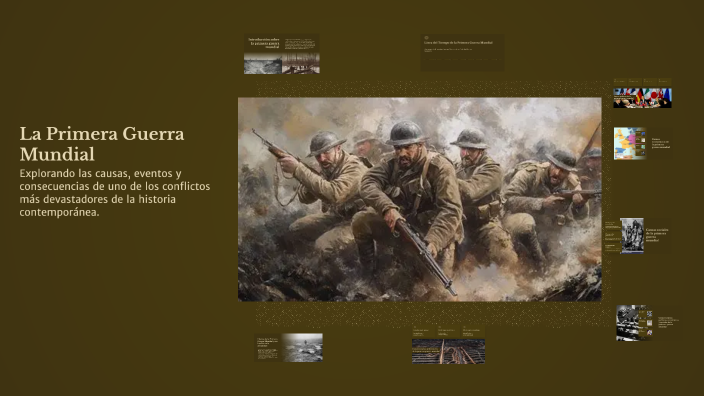Screen dimensions: 704x396
Task: Open the aerial trenches image topic
Action: tap(448, 345)
